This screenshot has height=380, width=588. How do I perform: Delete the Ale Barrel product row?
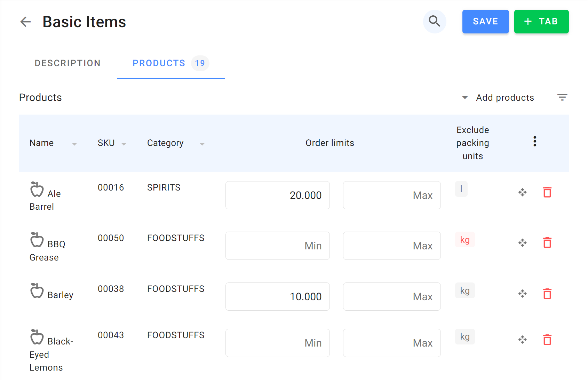547,192
